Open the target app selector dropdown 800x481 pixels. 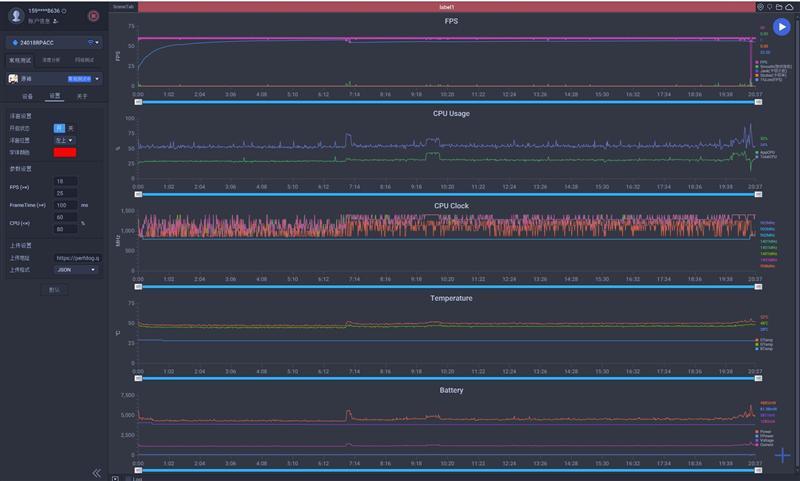[x=54, y=79]
